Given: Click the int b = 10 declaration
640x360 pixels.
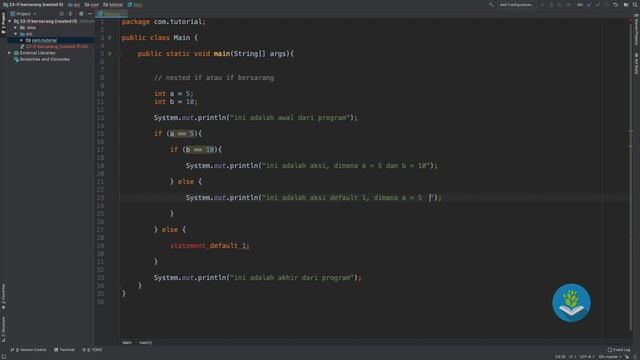Looking at the screenshot, I should tap(176, 102).
